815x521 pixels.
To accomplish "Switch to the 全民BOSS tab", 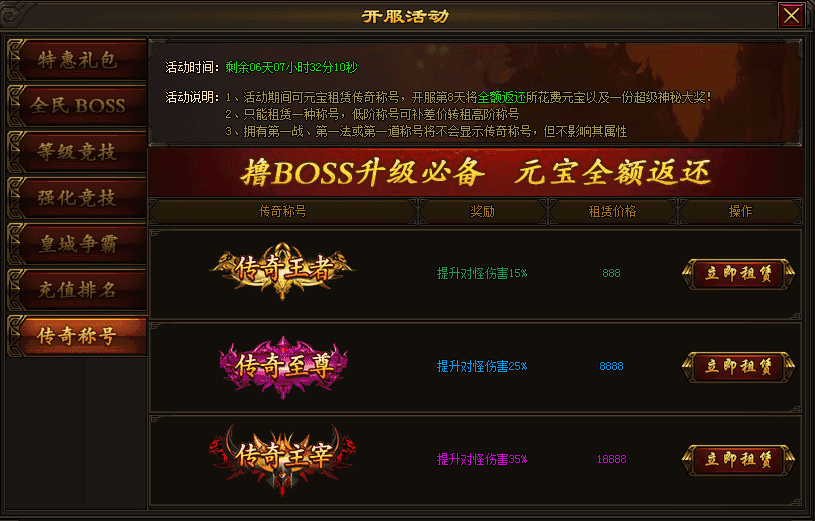I will (78, 106).
